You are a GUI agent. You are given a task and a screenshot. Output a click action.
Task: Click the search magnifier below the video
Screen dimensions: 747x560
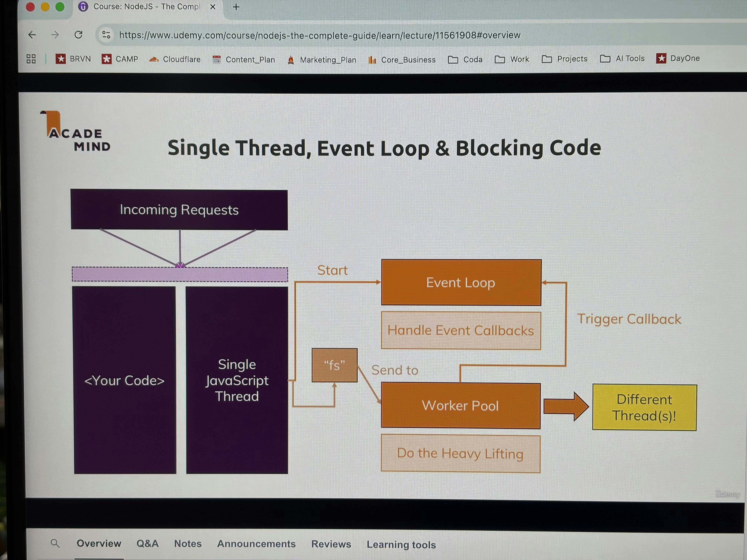pos(55,543)
